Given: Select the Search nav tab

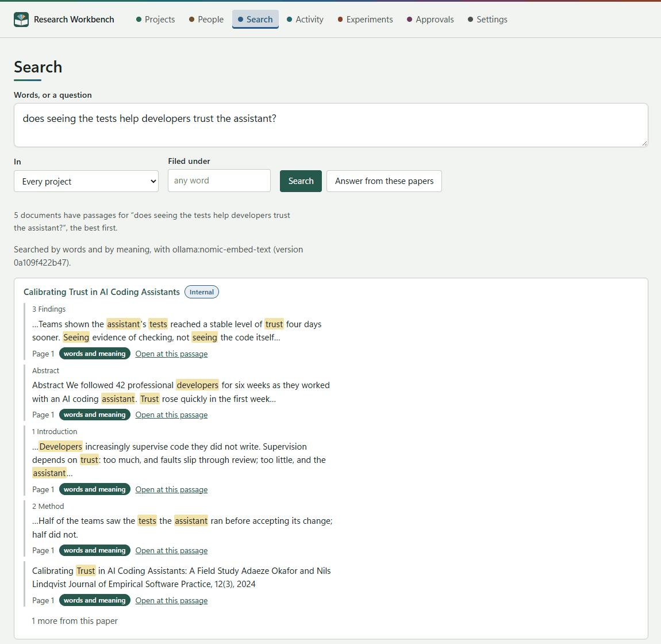Looking at the screenshot, I should pyautogui.click(x=255, y=20).
